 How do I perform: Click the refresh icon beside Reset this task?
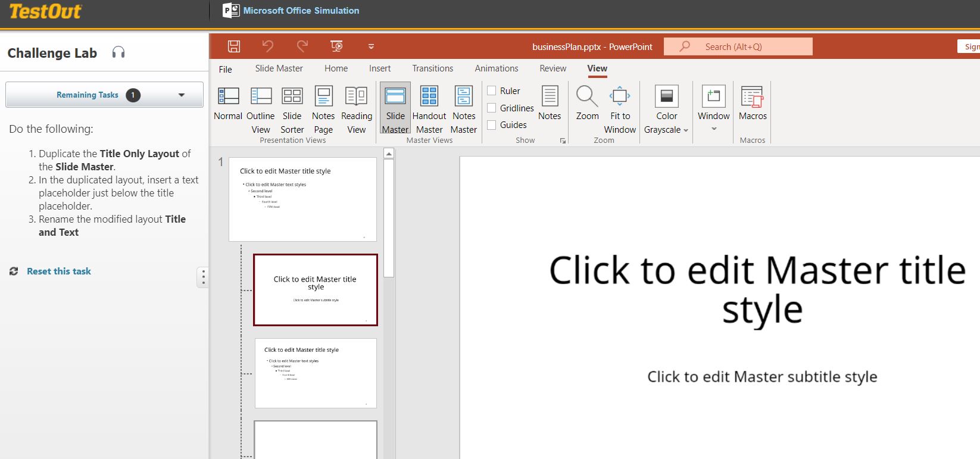pos(14,271)
